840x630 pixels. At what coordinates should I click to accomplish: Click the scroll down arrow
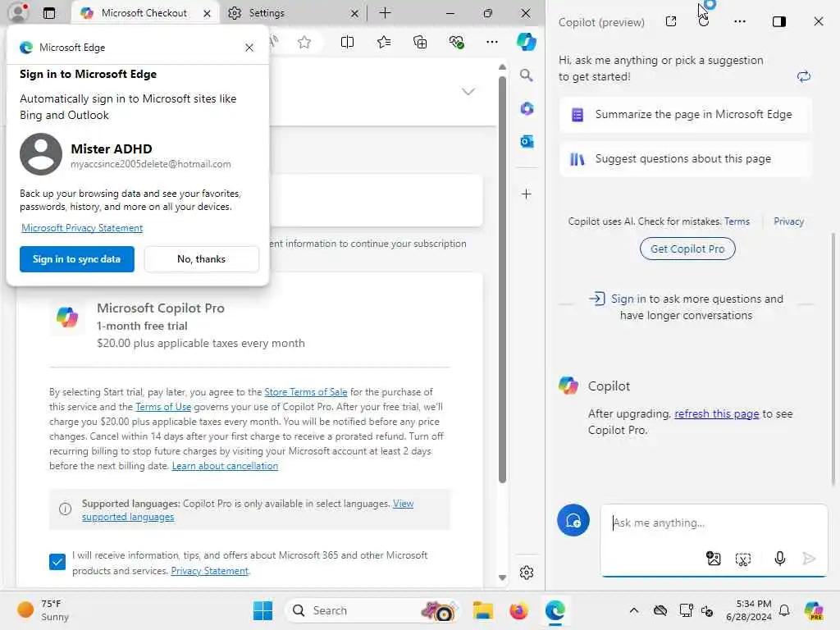502,577
